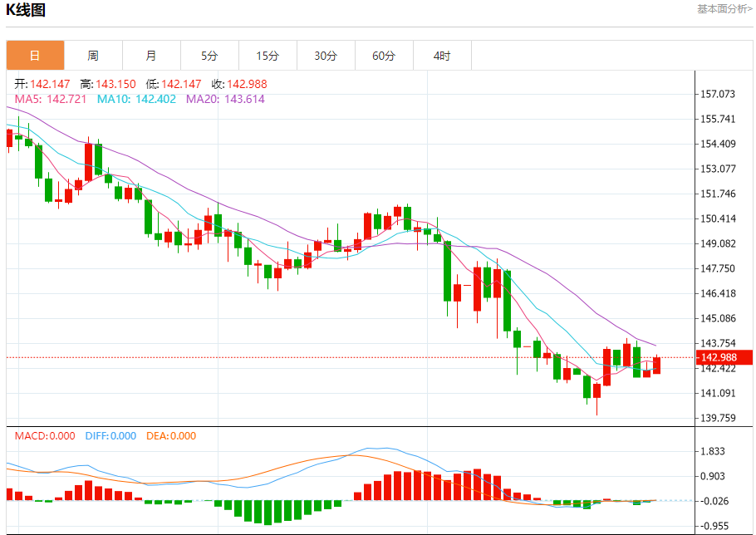Click the 151.746 price axis label

(718, 194)
